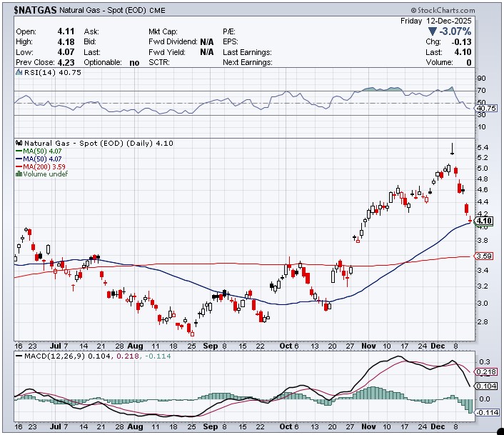Click the red 0.218 MACD signal tag
Image resolution: width=504 pixels, height=435 pixels.
[x=485, y=372]
